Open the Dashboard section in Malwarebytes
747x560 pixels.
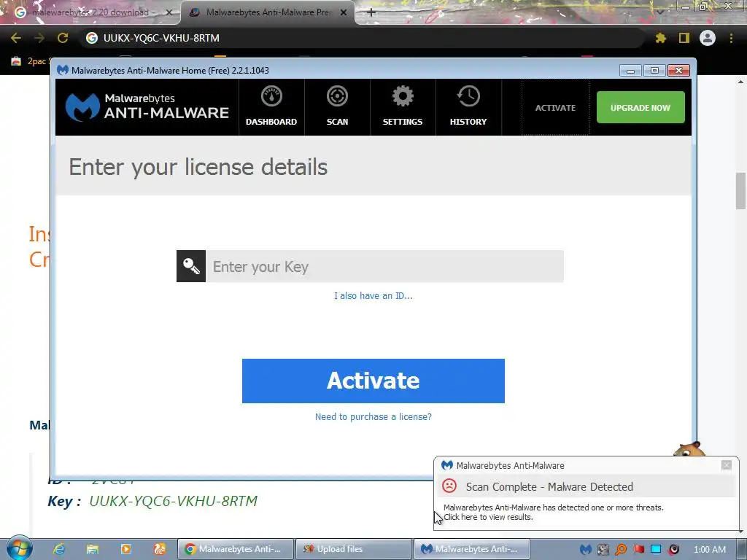click(271, 107)
